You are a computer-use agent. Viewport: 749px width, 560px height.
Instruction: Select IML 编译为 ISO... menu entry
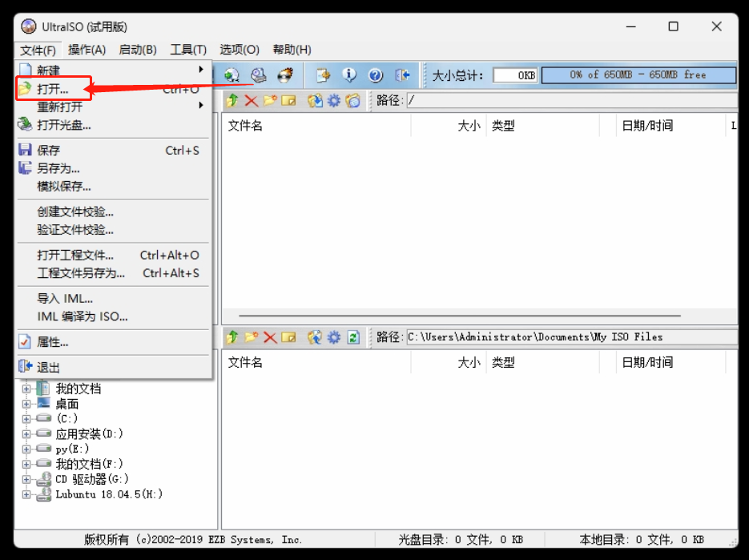pyautogui.click(x=113, y=316)
